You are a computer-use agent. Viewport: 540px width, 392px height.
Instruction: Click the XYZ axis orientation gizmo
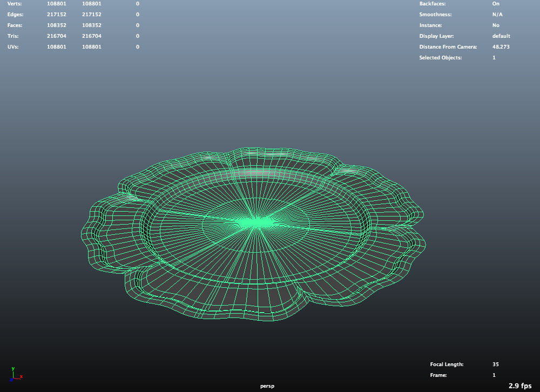(16, 374)
